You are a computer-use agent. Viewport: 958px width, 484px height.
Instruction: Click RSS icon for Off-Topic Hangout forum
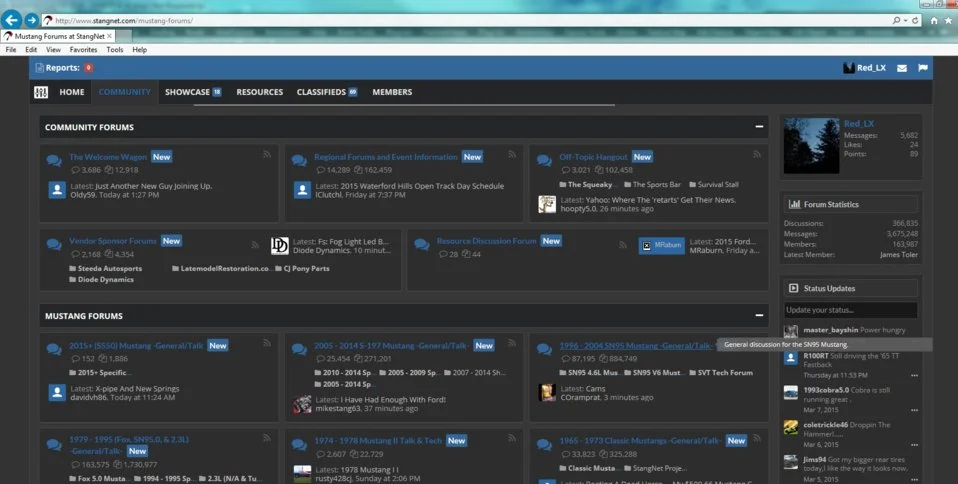point(757,155)
